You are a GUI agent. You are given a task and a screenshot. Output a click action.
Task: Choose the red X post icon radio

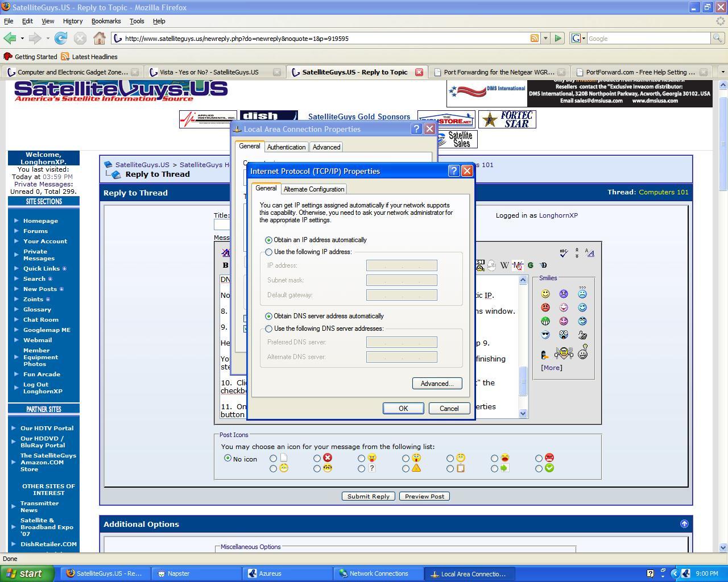317,458
